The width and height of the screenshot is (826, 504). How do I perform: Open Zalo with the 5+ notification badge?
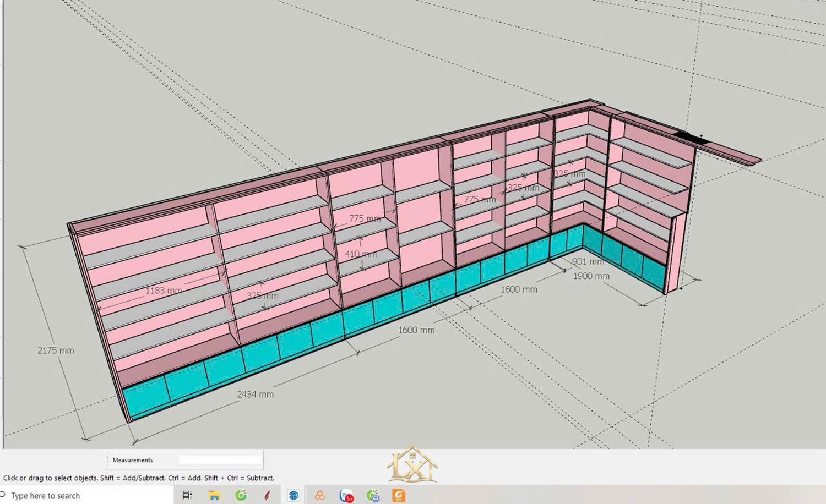tap(346, 496)
